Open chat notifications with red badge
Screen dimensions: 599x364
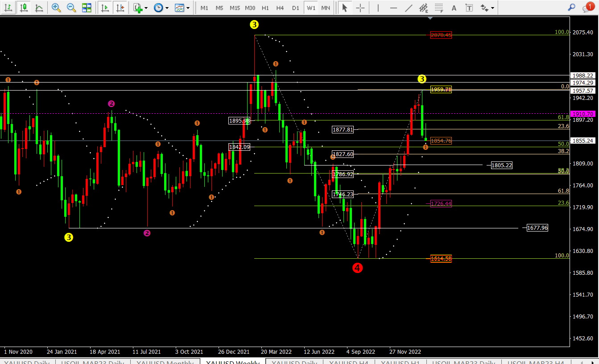(x=588, y=7)
